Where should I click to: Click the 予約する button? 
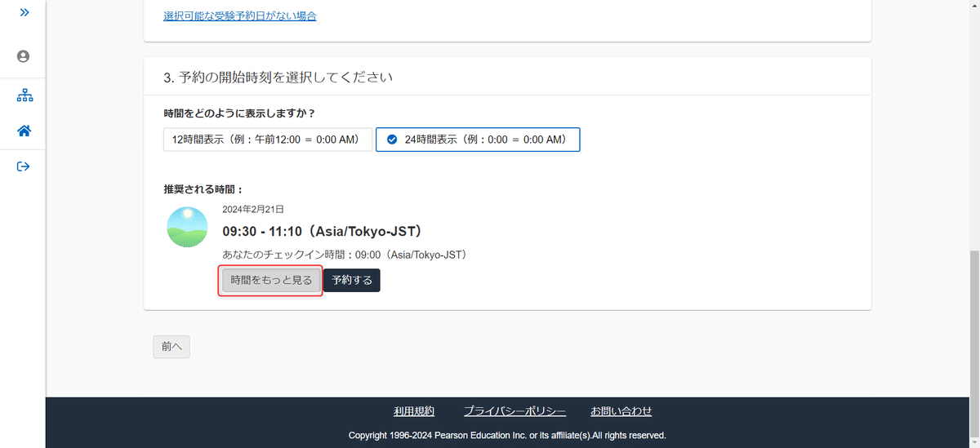(x=352, y=280)
